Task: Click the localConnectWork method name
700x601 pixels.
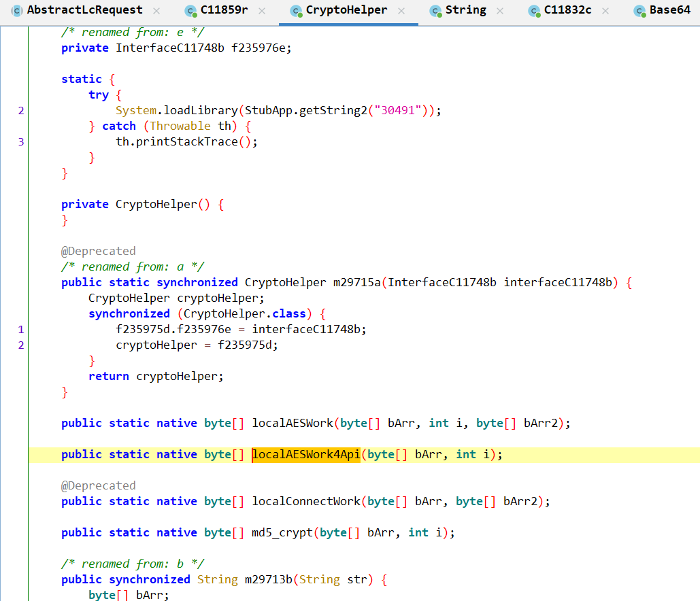Action: click(x=306, y=502)
